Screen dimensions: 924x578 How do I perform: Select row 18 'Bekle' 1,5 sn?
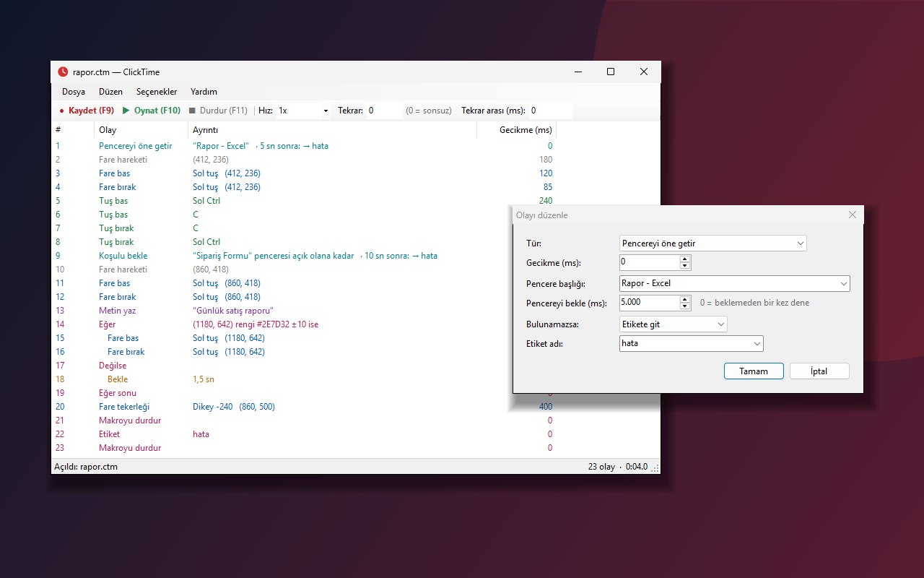[x=282, y=379]
